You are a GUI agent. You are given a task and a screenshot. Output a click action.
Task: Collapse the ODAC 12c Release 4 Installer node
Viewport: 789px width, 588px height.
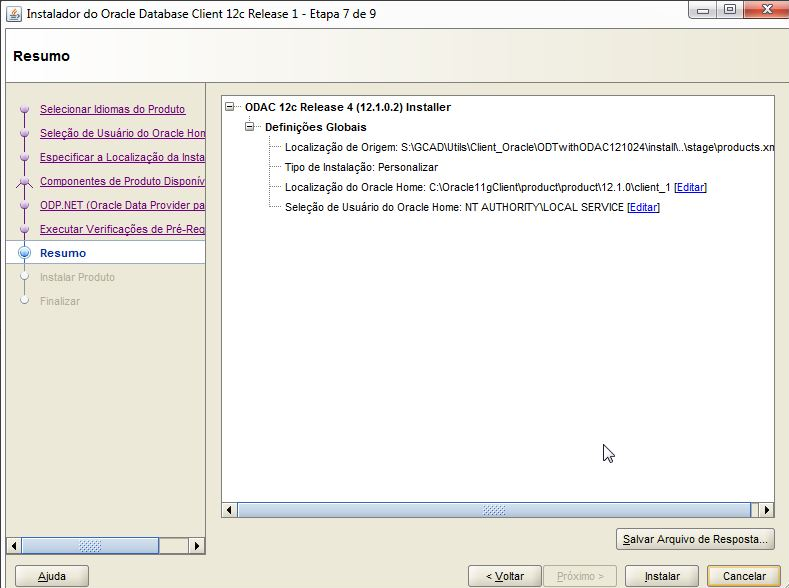click(230, 107)
